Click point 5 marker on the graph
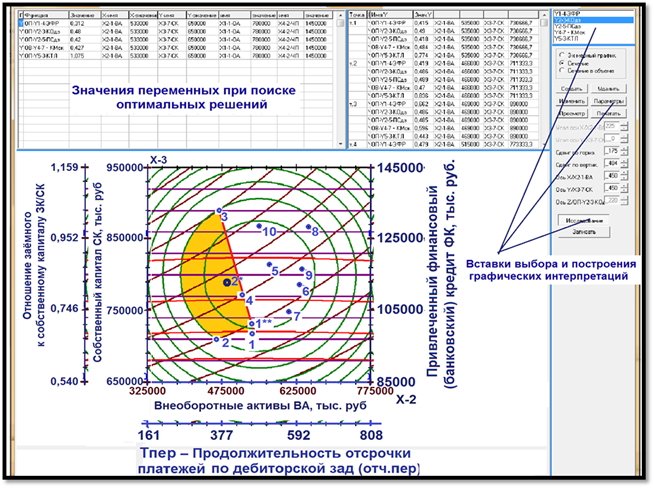Screen dimensions: 654x488 point(269,265)
